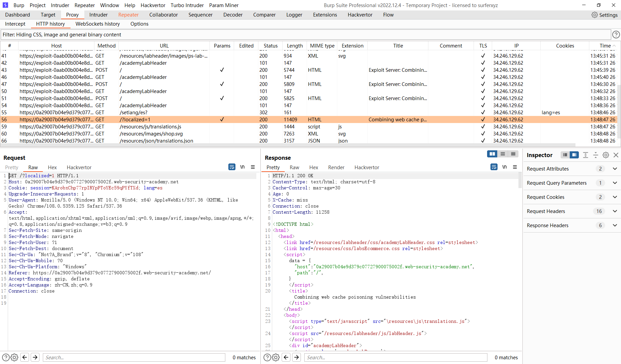Click Response search help icon

(x=267, y=358)
